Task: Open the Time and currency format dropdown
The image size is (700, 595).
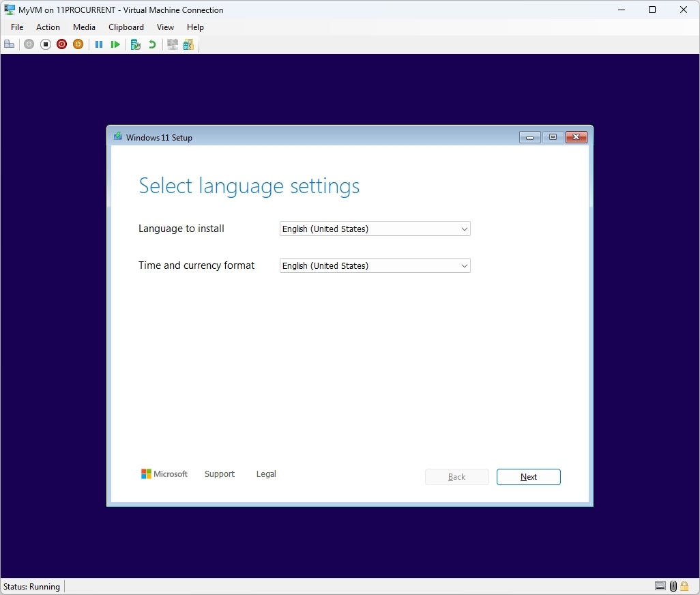Action: [x=464, y=265]
